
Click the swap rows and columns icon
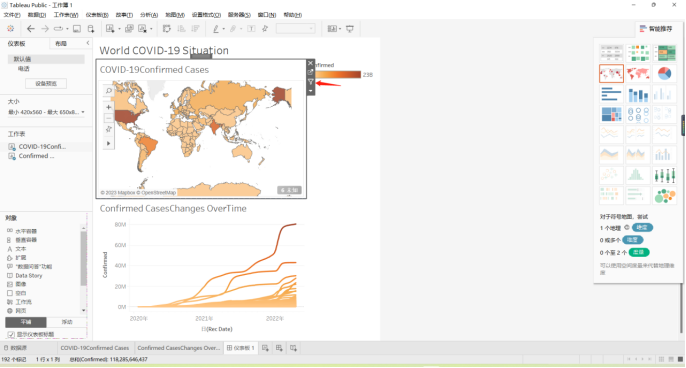167,29
